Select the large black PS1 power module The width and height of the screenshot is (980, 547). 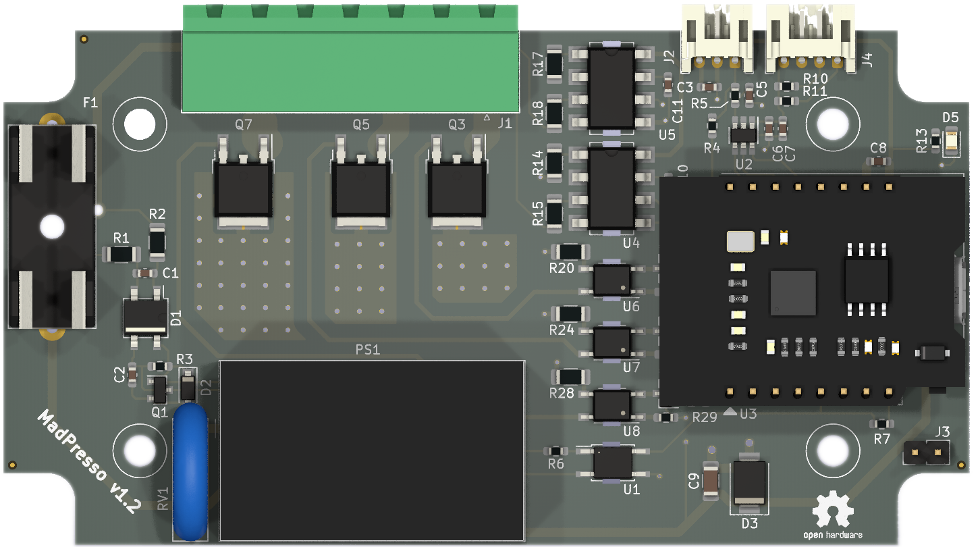[x=372, y=450]
